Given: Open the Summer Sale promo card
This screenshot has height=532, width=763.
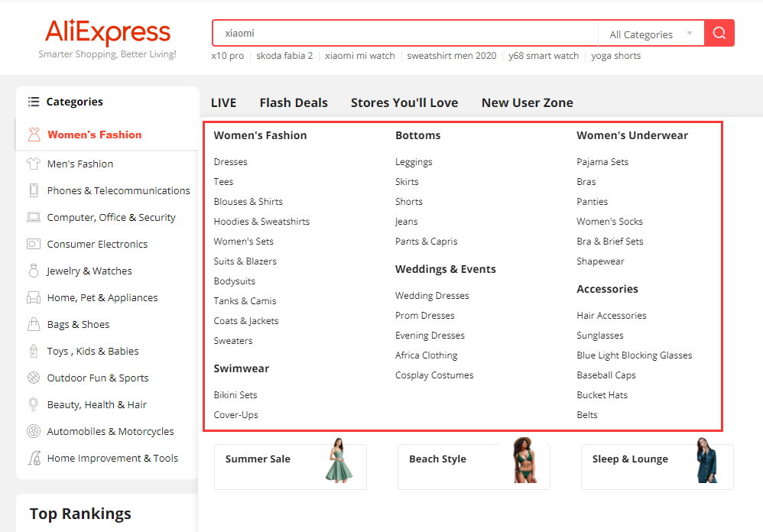Looking at the screenshot, I should tap(290, 466).
